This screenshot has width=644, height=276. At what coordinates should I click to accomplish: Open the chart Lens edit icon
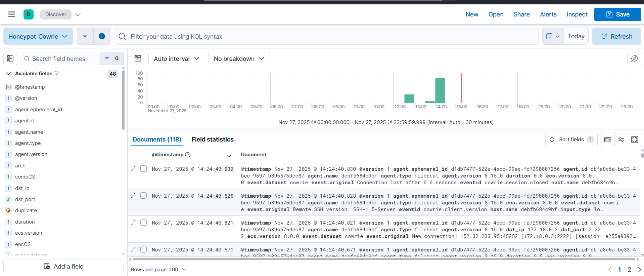click(634, 58)
